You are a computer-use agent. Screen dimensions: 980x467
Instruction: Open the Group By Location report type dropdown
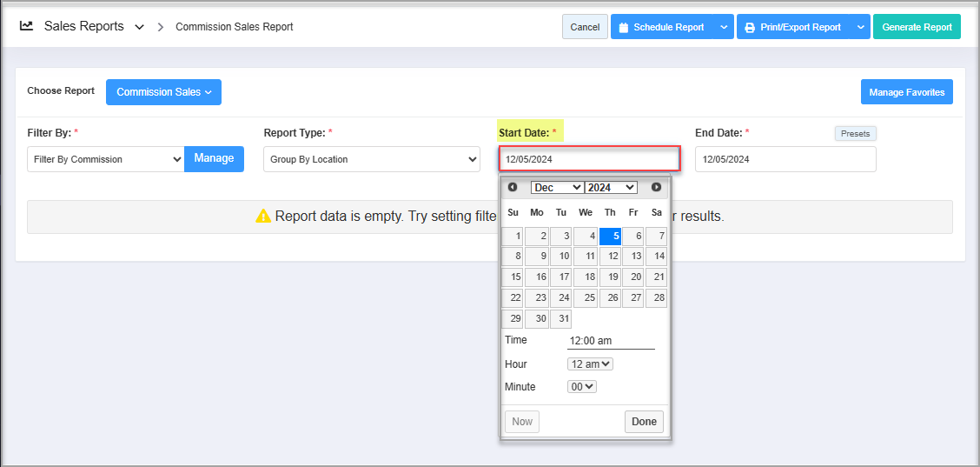click(x=371, y=159)
